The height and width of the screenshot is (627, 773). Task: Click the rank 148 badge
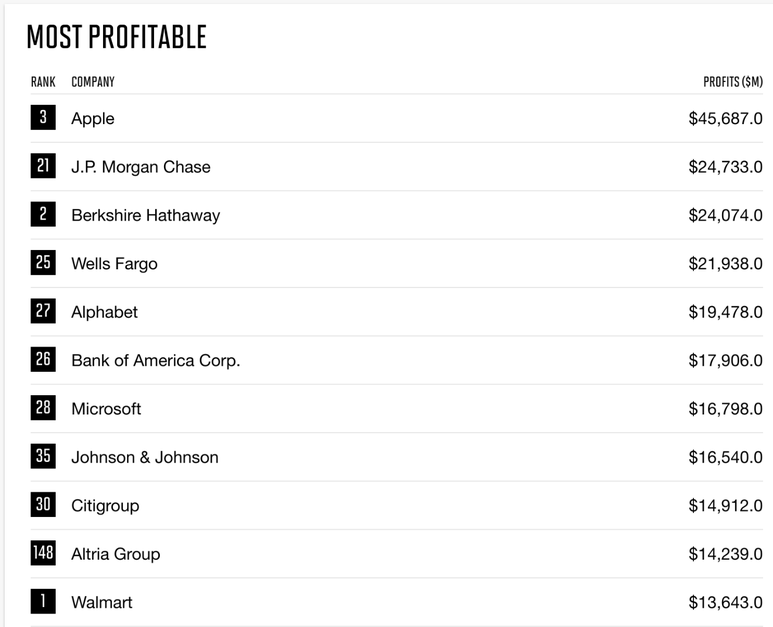tap(43, 553)
